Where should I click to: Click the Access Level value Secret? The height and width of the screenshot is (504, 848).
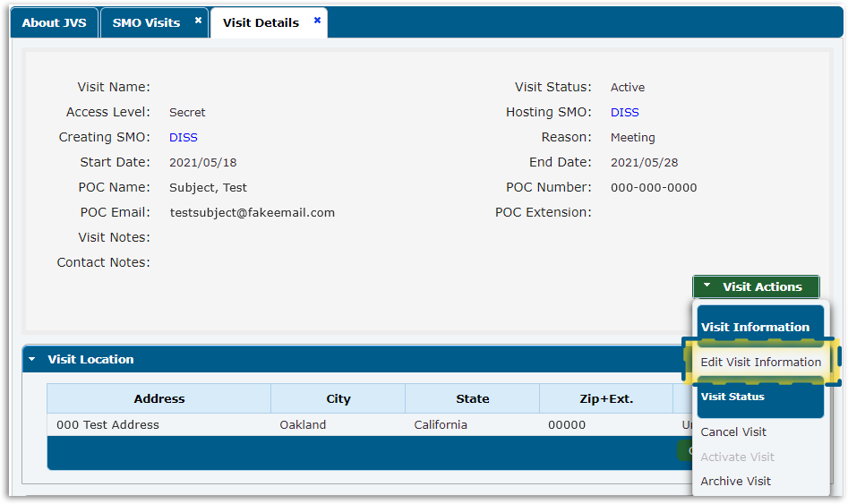click(187, 113)
